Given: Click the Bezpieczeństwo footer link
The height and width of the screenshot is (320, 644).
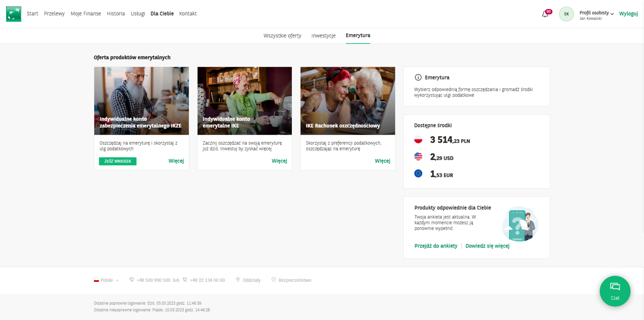Looking at the screenshot, I should tap(295, 280).
